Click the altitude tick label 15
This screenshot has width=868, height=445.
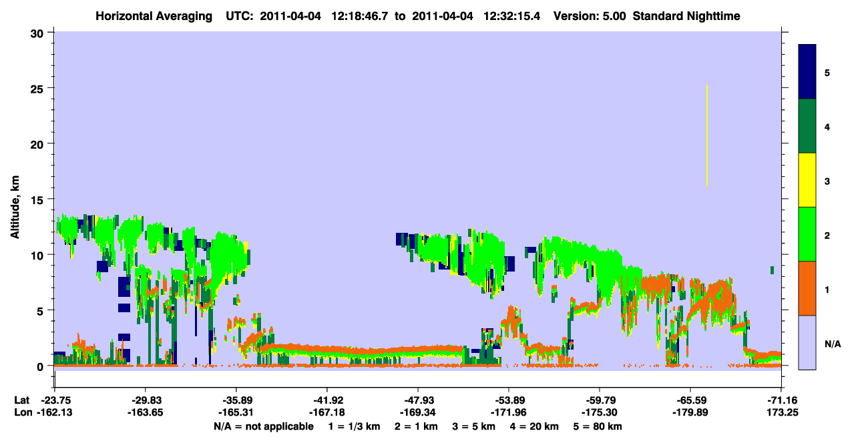tap(37, 199)
